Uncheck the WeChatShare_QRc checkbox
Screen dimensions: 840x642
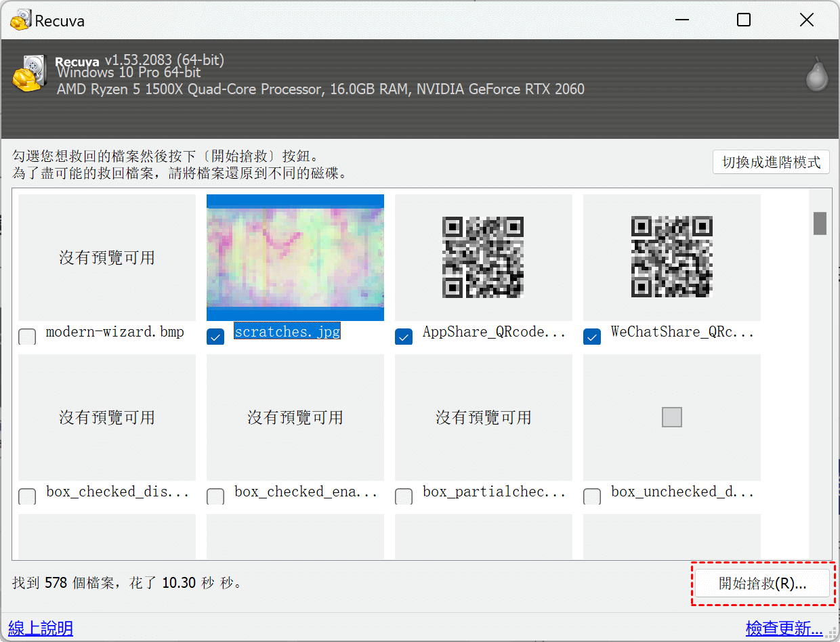click(592, 337)
